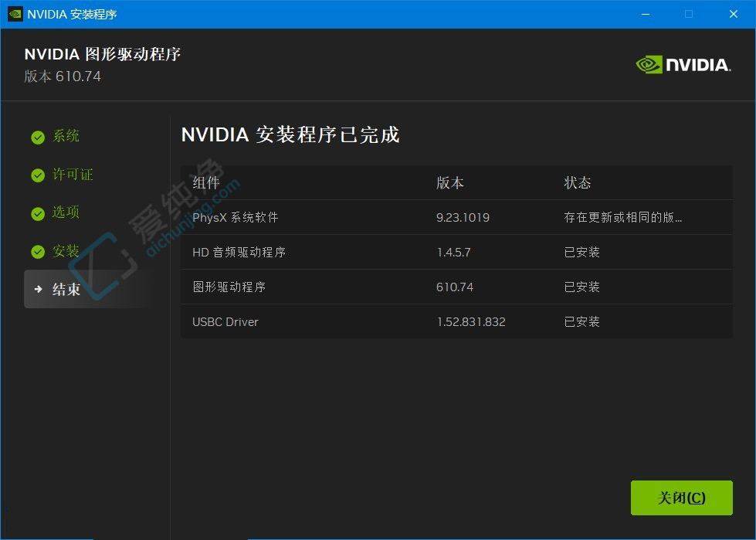Screen dimensions: 756x540
Task: Click the 图形驱动程序 component name in table
Action: (x=229, y=287)
